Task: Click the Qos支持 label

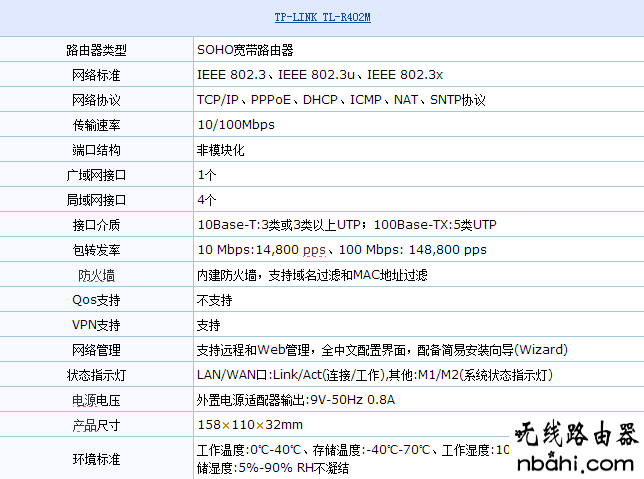Action: [96, 300]
